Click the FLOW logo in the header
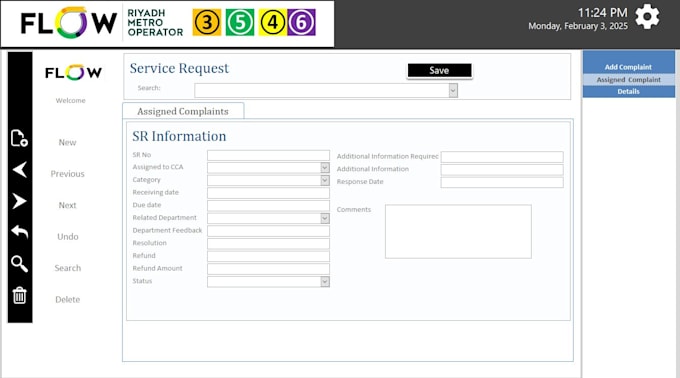680x378 pixels. click(x=69, y=23)
